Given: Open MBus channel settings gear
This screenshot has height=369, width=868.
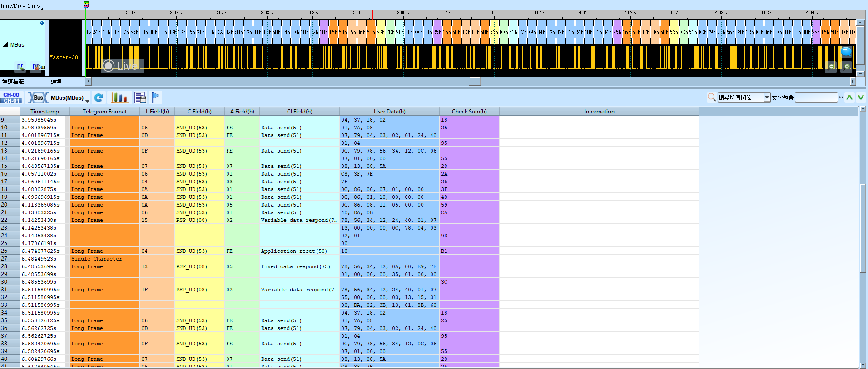Looking at the screenshot, I should [x=42, y=23].
